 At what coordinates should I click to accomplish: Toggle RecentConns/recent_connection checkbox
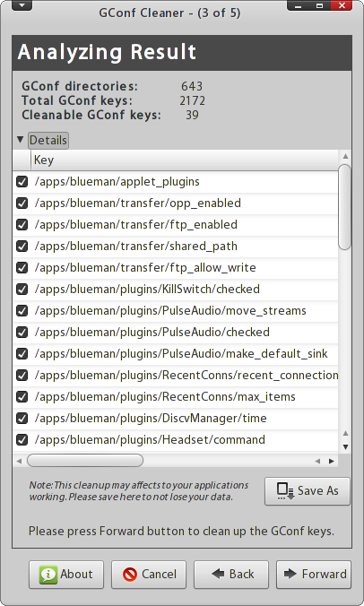(x=22, y=375)
